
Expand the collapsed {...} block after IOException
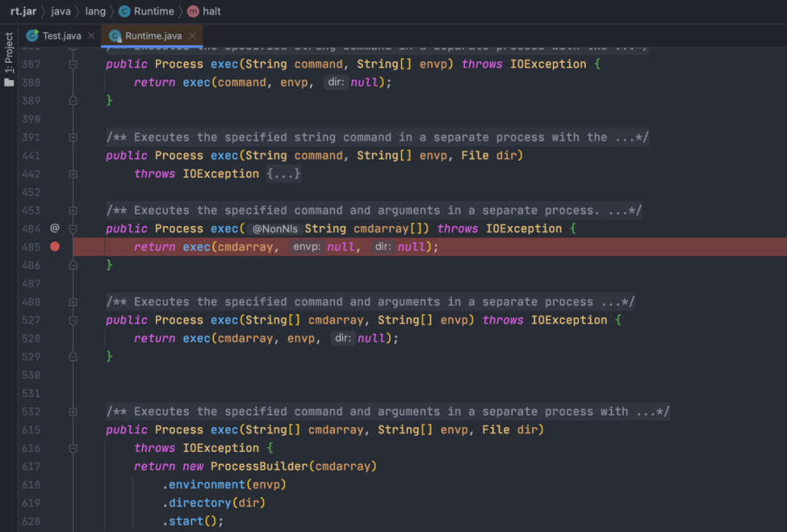(x=283, y=173)
